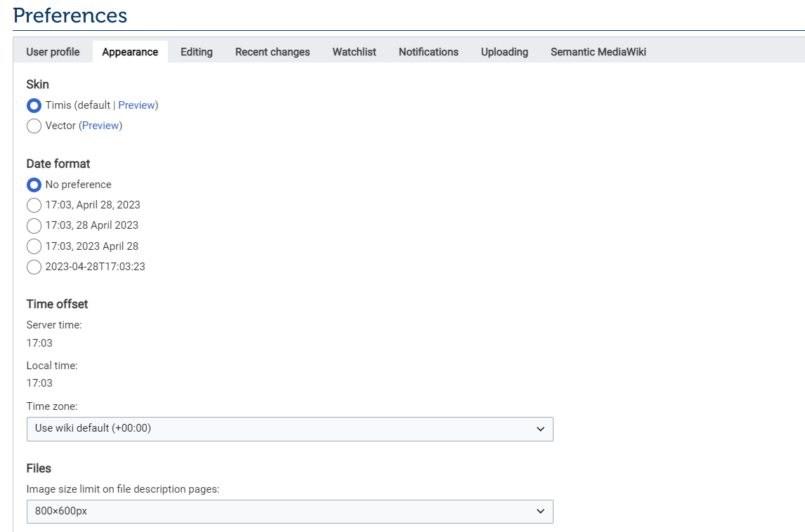Image resolution: width=805 pixels, height=532 pixels.
Task: Switch to the Uploading tab
Action: point(504,51)
